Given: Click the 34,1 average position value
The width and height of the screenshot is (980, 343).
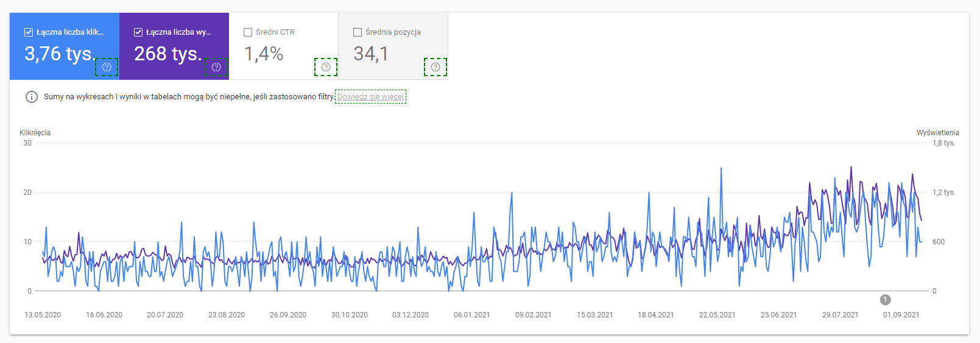Looking at the screenshot, I should coord(370,54).
